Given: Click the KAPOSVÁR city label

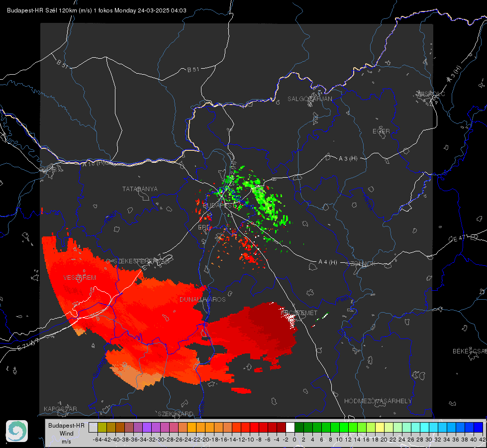Looking at the screenshot, I should pos(60,409).
